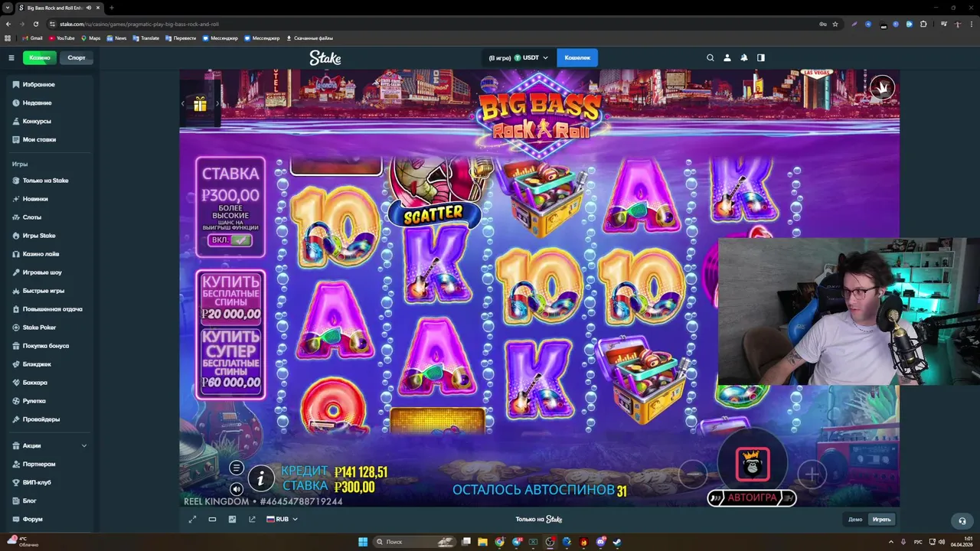980x551 pixels.
Task: Switch to Играть real mode
Action: (x=882, y=519)
